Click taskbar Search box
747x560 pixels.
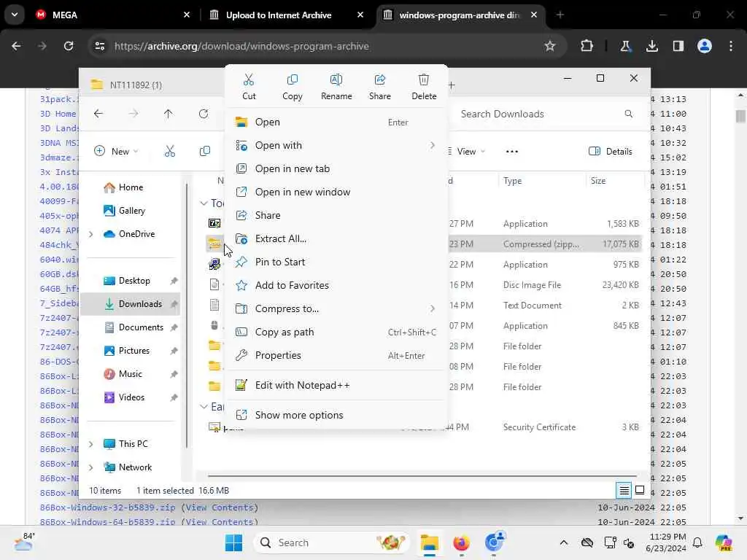332,542
